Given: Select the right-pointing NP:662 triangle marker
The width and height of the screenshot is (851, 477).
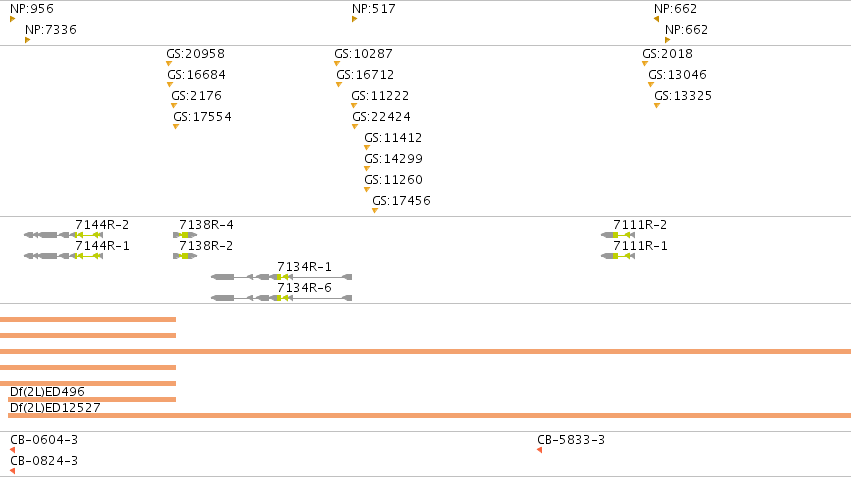Looking at the screenshot, I should click(x=668, y=40).
